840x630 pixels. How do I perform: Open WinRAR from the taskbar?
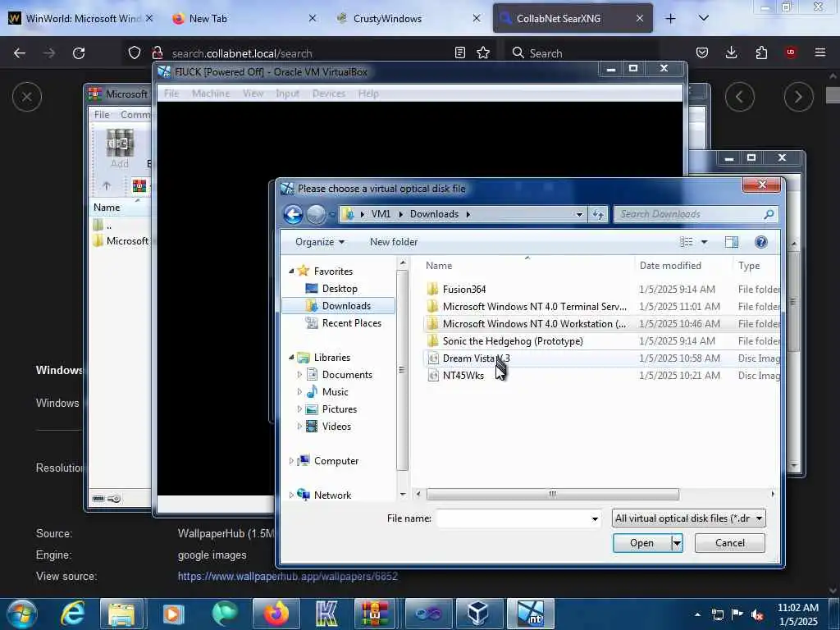(x=374, y=614)
